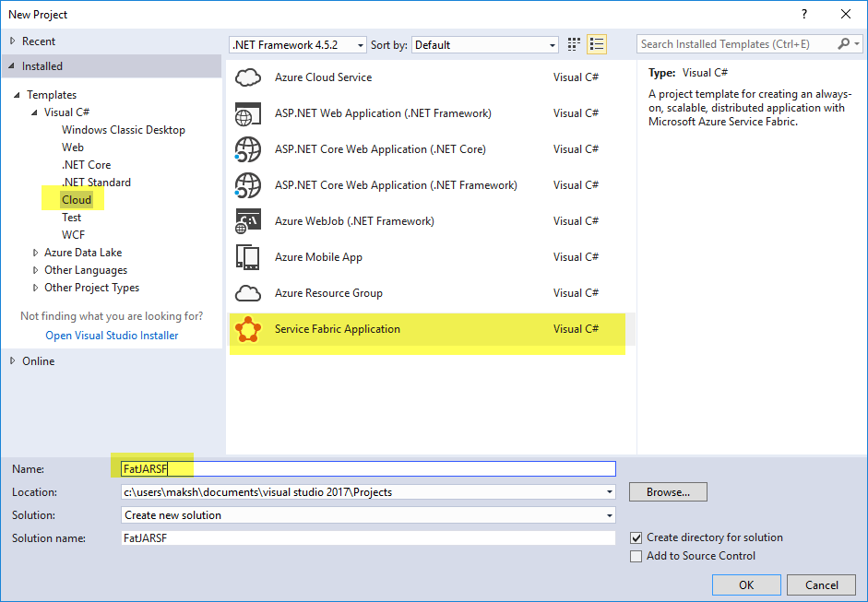Select the .NET Core category
Viewport: 868px width, 602px height.
point(86,165)
